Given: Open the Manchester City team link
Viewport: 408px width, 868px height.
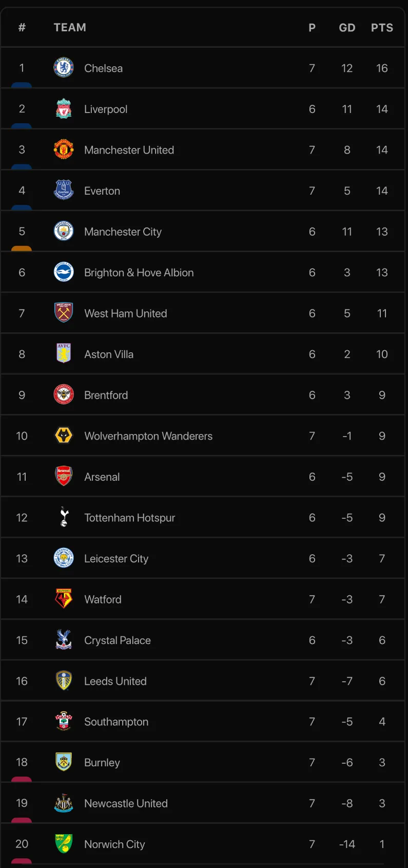Looking at the screenshot, I should [x=123, y=232].
